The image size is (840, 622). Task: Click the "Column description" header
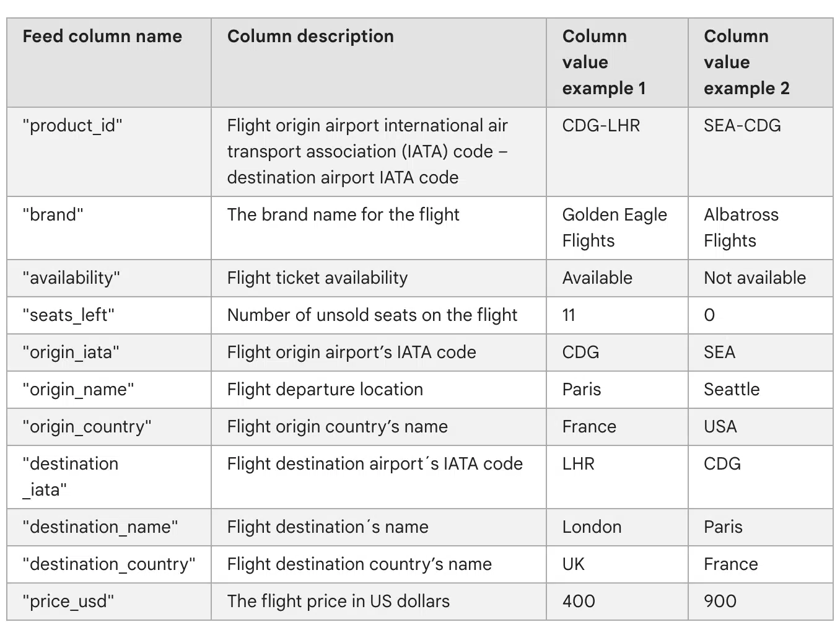[x=310, y=37]
